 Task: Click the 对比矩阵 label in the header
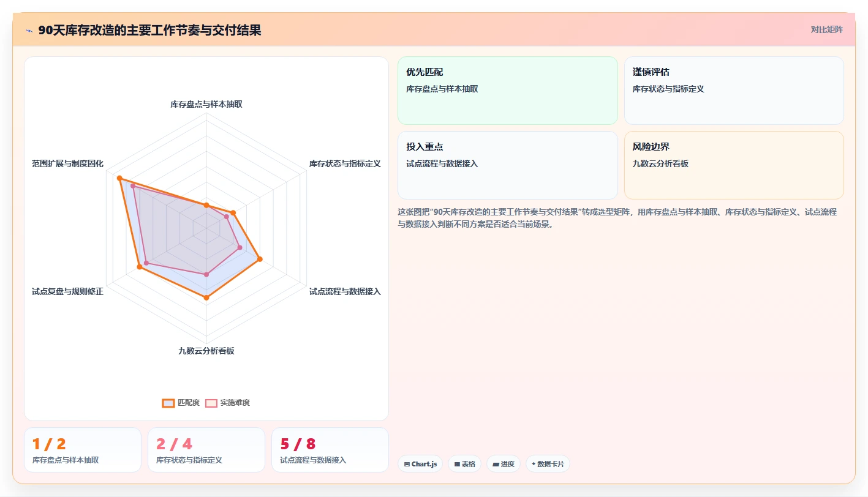coord(826,29)
